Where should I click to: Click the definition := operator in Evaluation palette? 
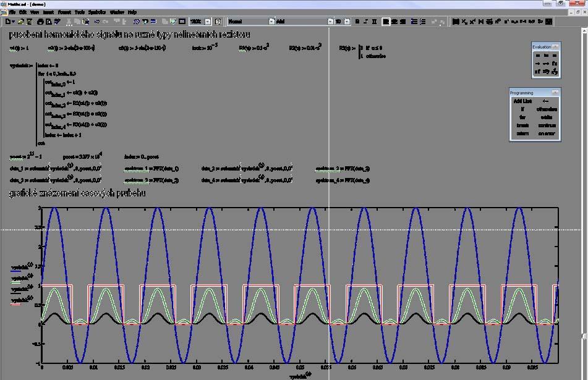coord(546,56)
